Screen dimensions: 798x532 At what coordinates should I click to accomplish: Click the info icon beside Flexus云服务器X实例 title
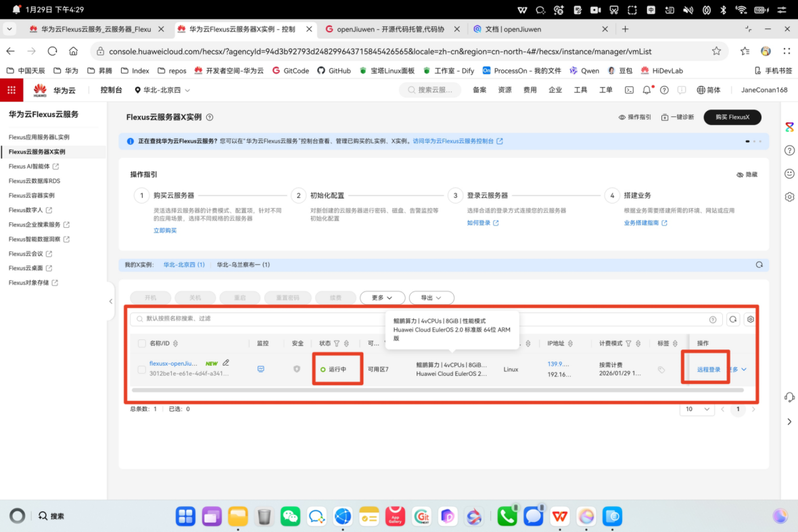point(210,117)
